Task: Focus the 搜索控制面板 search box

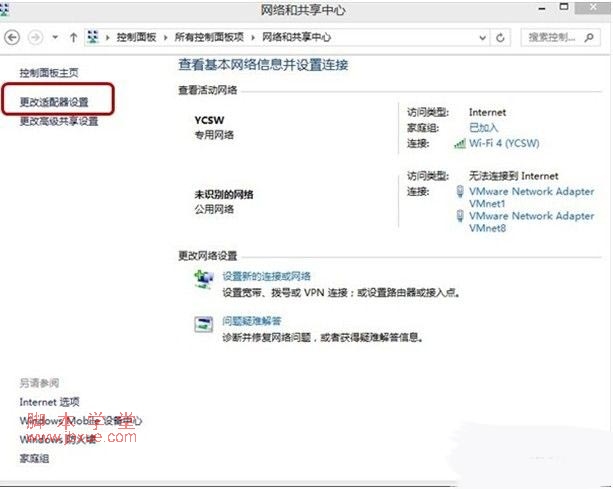Action: point(561,38)
